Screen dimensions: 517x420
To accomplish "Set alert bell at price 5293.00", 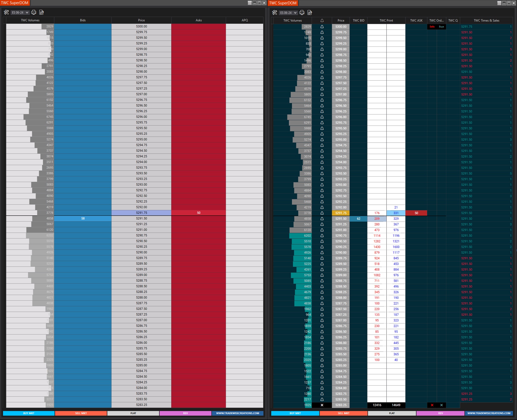I will pyautogui.click(x=322, y=185).
